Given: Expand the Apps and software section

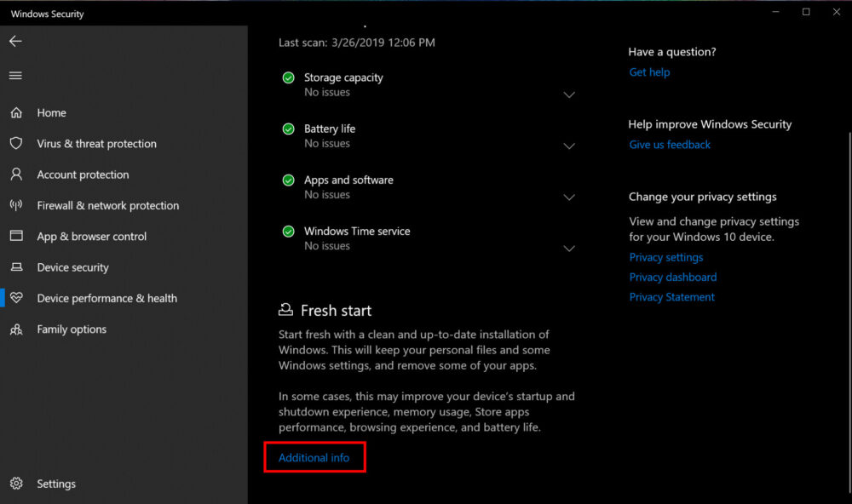Looking at the screenshot, I should click(x=569, y=197).
